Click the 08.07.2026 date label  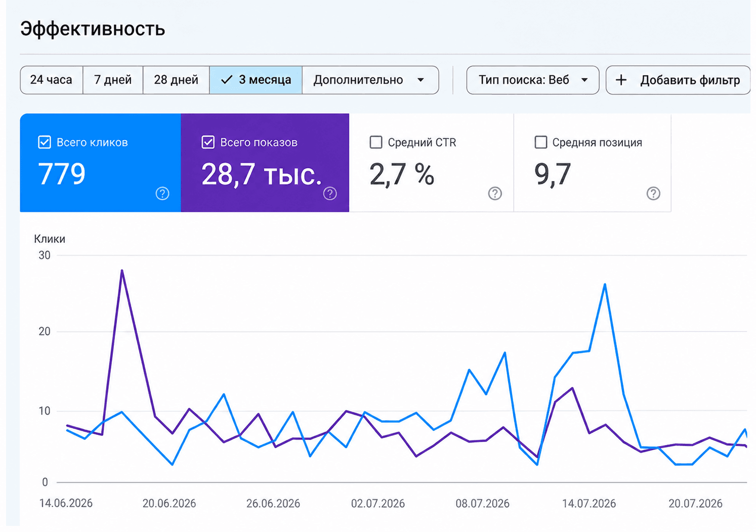(x=482, y=503)
